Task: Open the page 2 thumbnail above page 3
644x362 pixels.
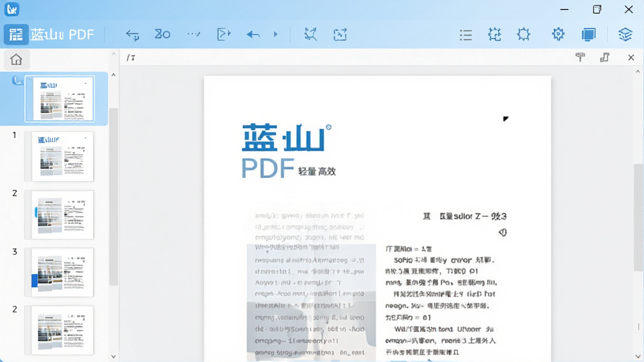Action: click(60, 215)
